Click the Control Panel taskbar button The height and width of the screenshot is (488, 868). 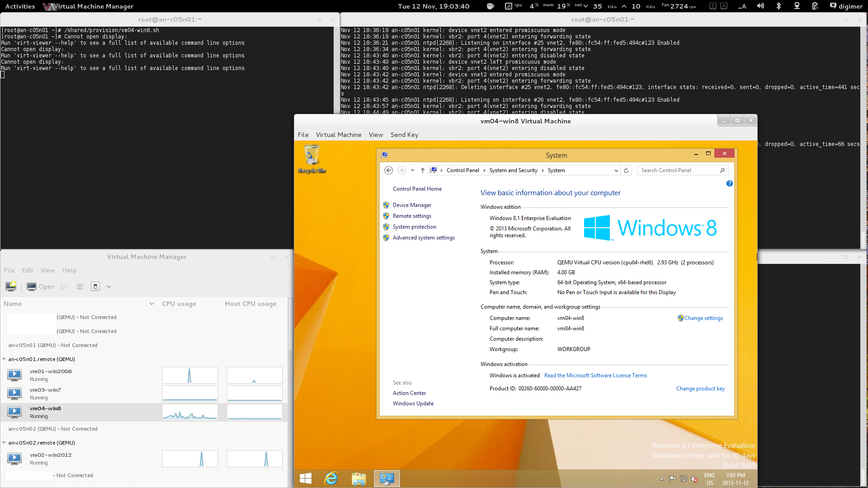tap(387, 479)
